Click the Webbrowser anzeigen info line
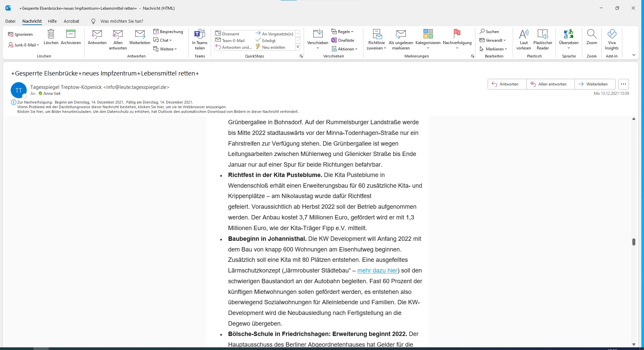Image resolution: width=644 pixels, height=350 pixels. point(122,107)
